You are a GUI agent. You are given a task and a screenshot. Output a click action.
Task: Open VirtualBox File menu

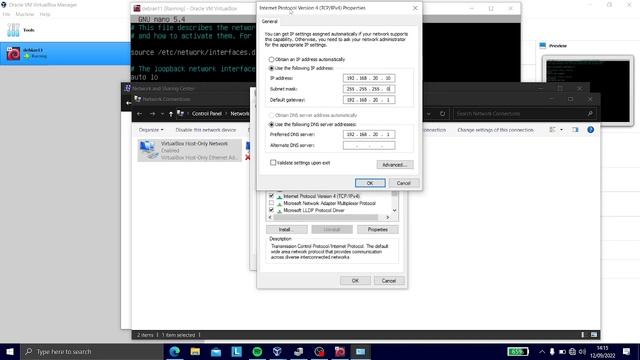pos(6,14)
